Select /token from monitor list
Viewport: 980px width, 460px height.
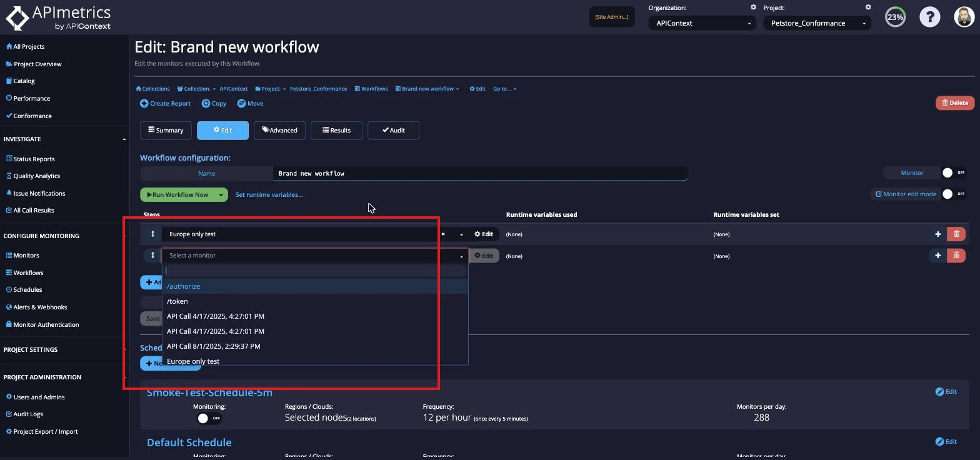315,301
